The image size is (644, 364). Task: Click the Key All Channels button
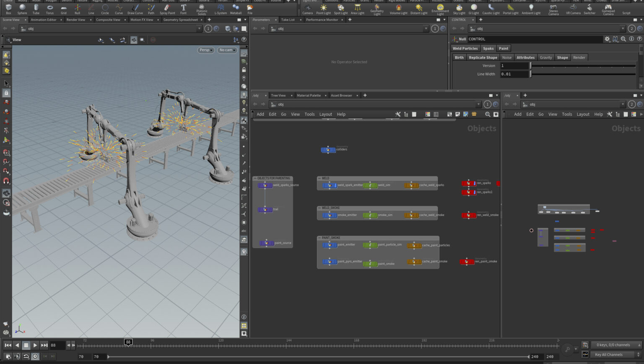point(609,354)
